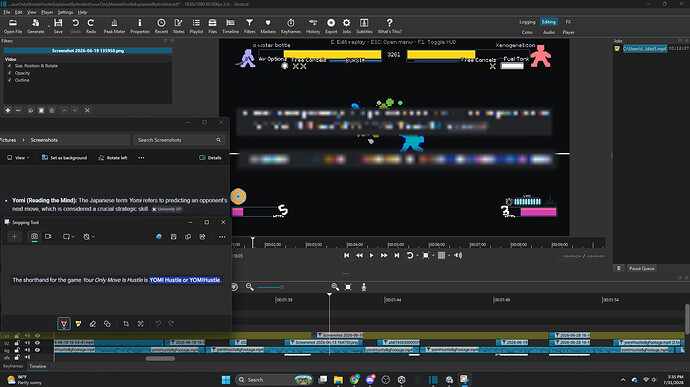Image resolution: width=690 pixels, height=387 pixels.
Task: Adjust the timeline zoom slider
Action: [271, 287]
